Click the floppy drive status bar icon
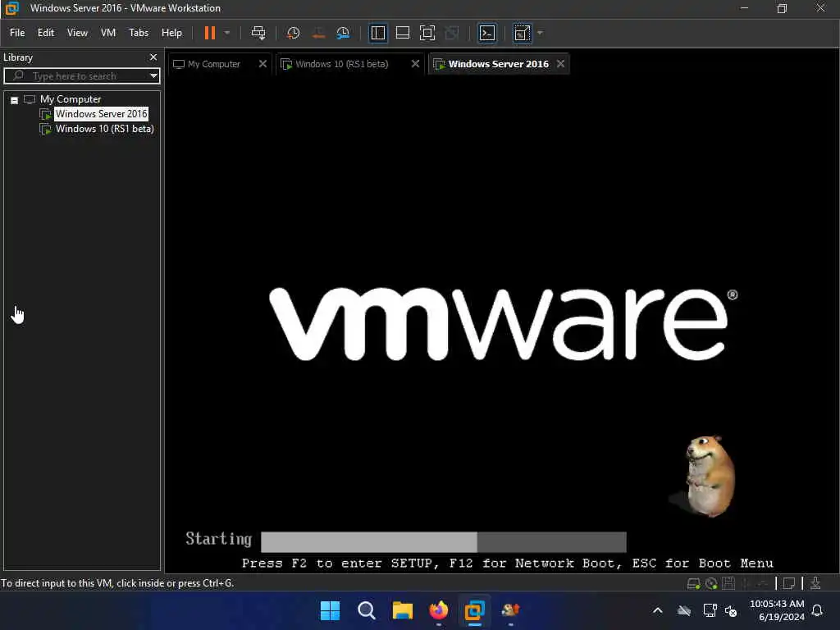 [728, 583]
